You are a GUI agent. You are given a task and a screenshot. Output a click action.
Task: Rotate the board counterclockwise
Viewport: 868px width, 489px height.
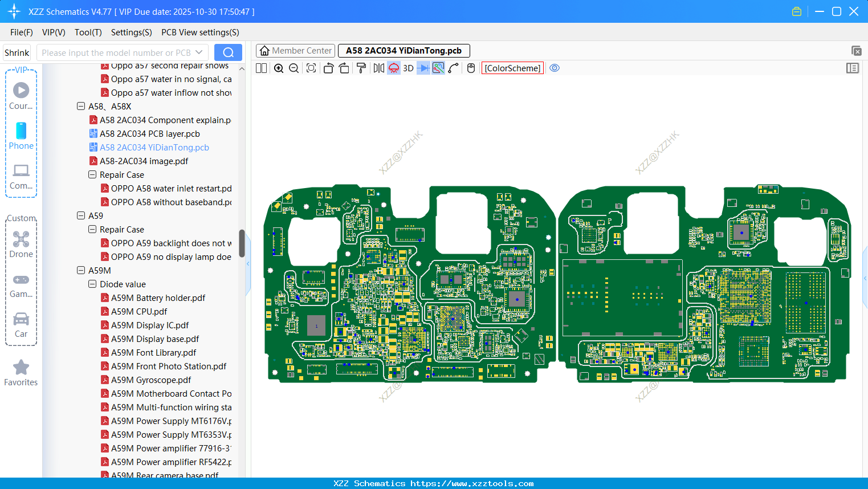[x=328, y=68]
